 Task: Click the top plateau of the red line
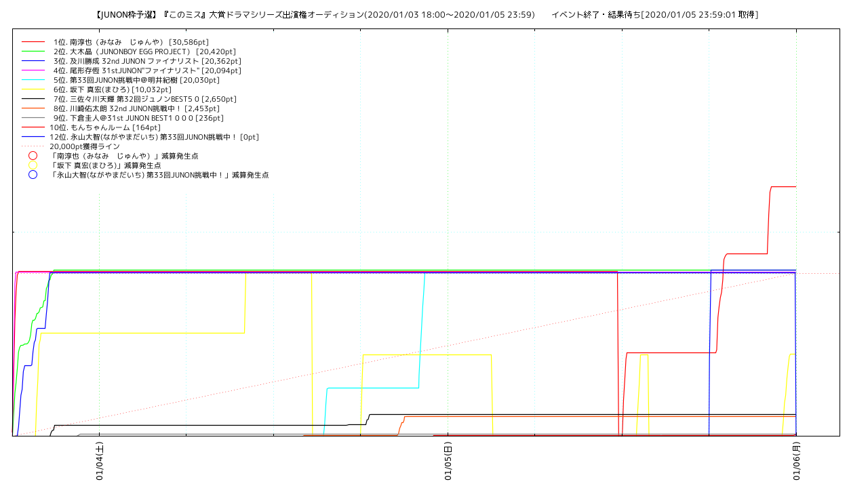pos(783,186)
